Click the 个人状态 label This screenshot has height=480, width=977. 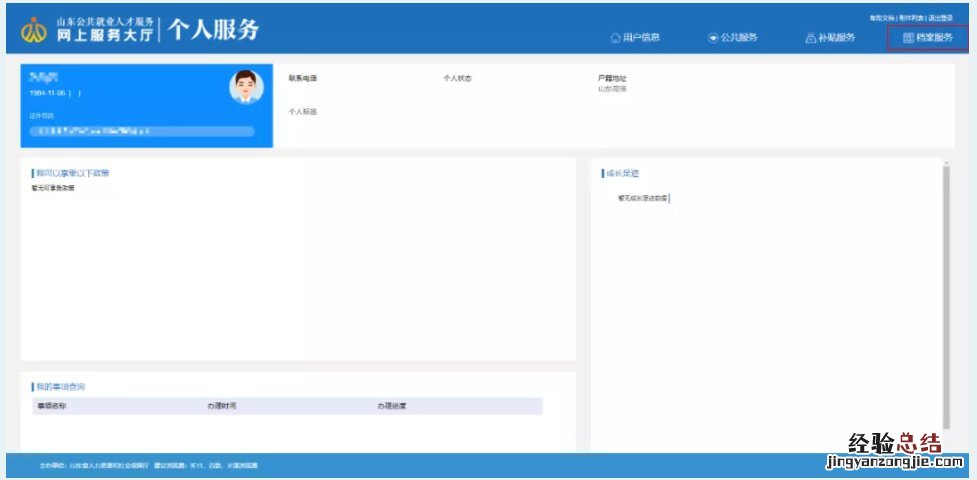tap(457, 79)
